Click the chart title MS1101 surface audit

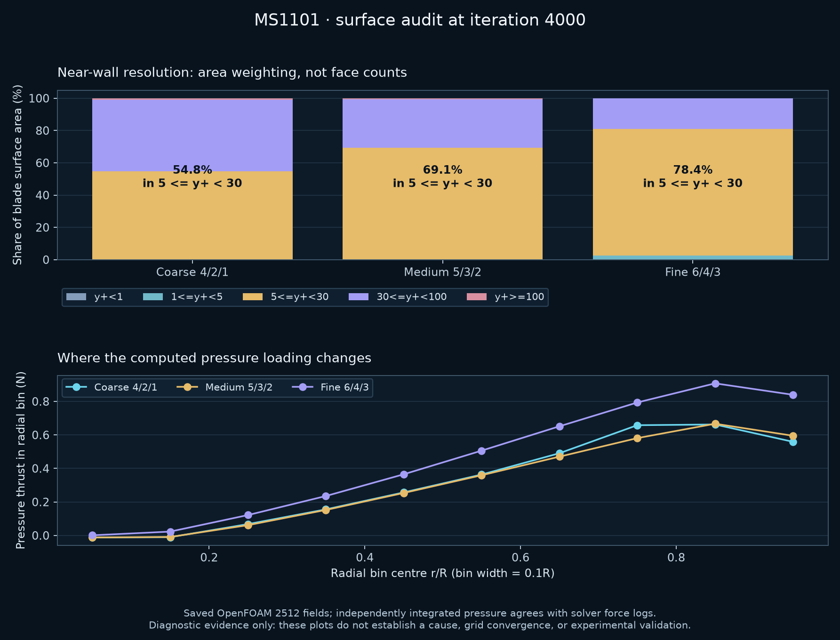coord(420,20)
